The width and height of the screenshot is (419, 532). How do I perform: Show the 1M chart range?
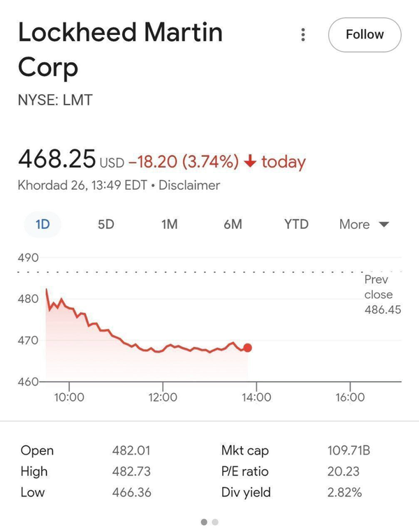pyautogui.click(x=169, y=224)
